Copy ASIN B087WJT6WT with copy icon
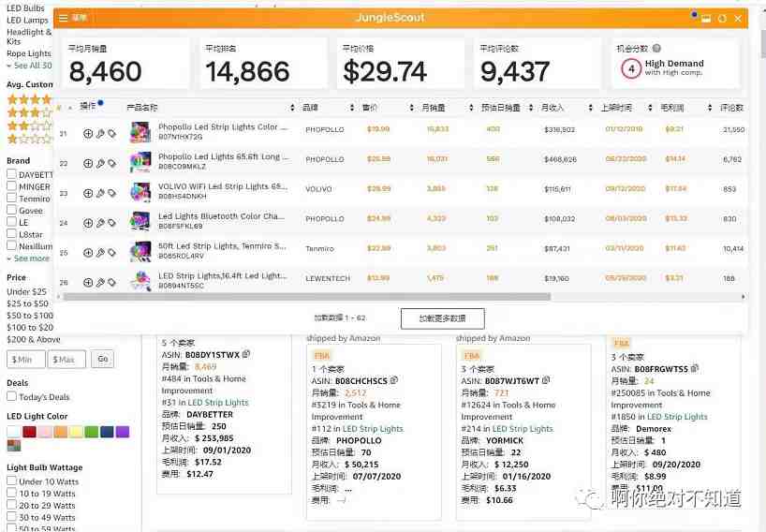The width and height of the screenshot is (766, 532). 546,379
